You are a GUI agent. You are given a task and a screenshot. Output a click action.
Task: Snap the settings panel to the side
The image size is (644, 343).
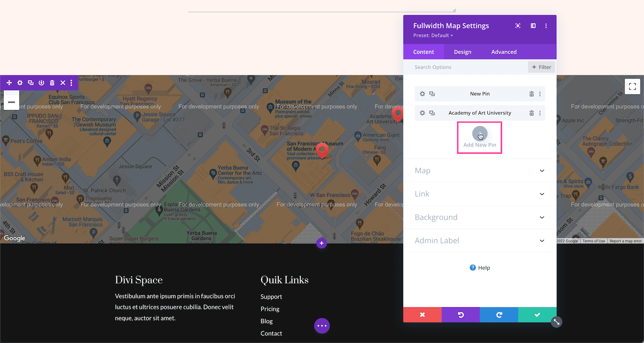(533, 25)
